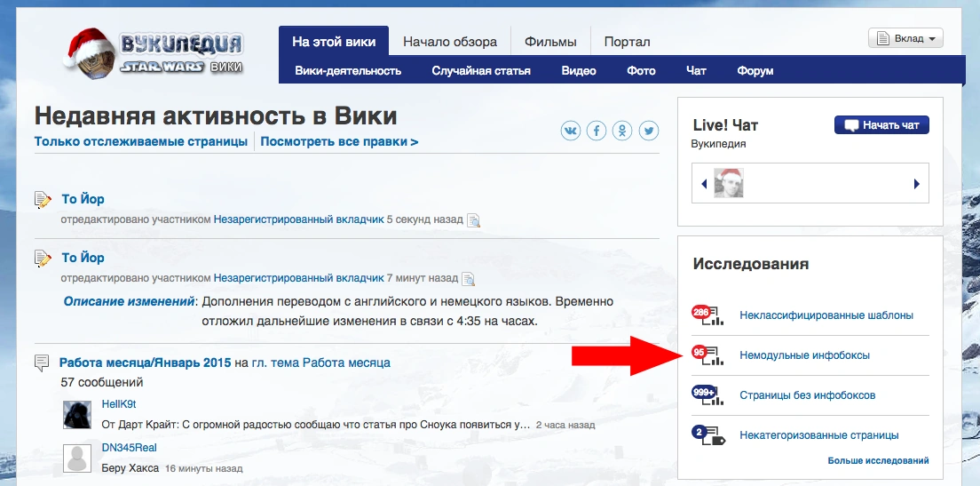
Task: Select the 'Портал' tab
Action: point(627,42)
